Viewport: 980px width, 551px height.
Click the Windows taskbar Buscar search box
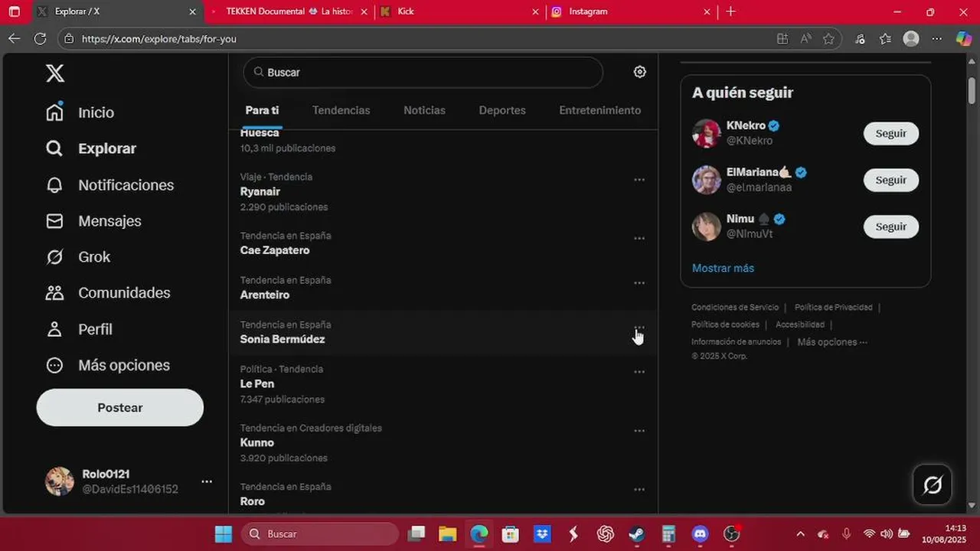pyautogui.click(x=320, y=533)
